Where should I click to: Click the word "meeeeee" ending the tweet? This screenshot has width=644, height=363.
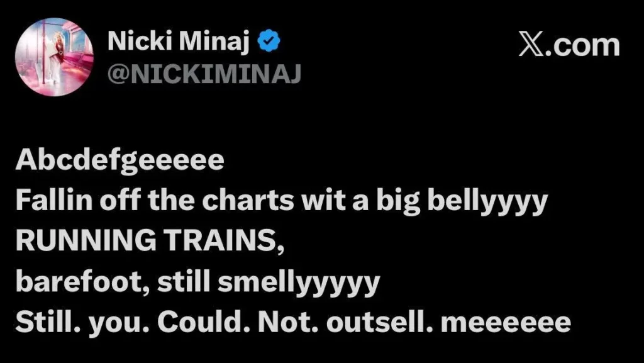(506, 323)
